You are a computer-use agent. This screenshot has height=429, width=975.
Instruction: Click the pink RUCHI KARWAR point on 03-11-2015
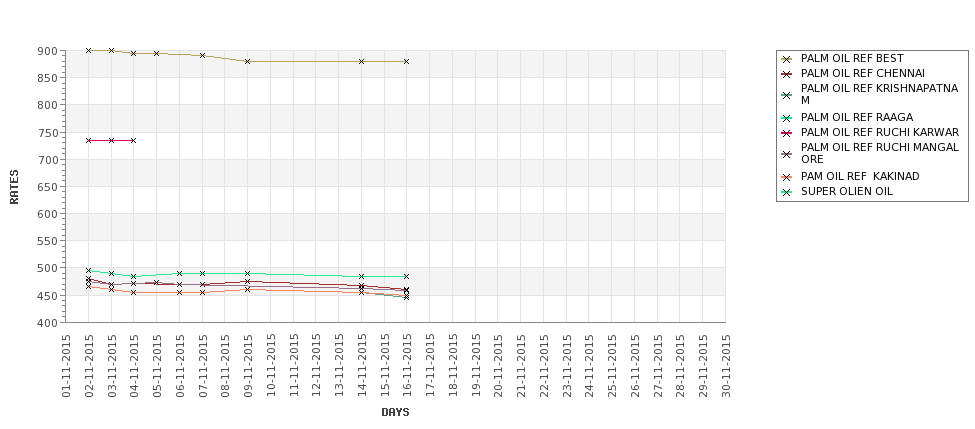pos(111,141)
